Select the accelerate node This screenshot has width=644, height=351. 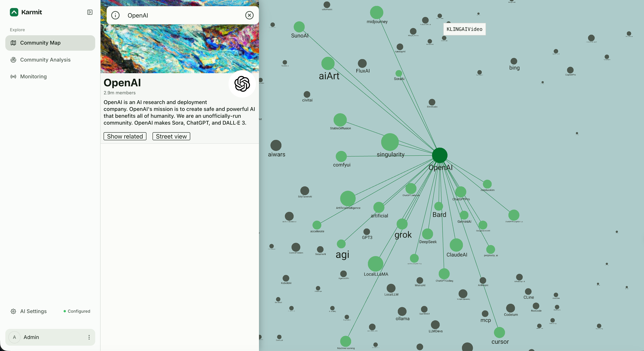317,225
